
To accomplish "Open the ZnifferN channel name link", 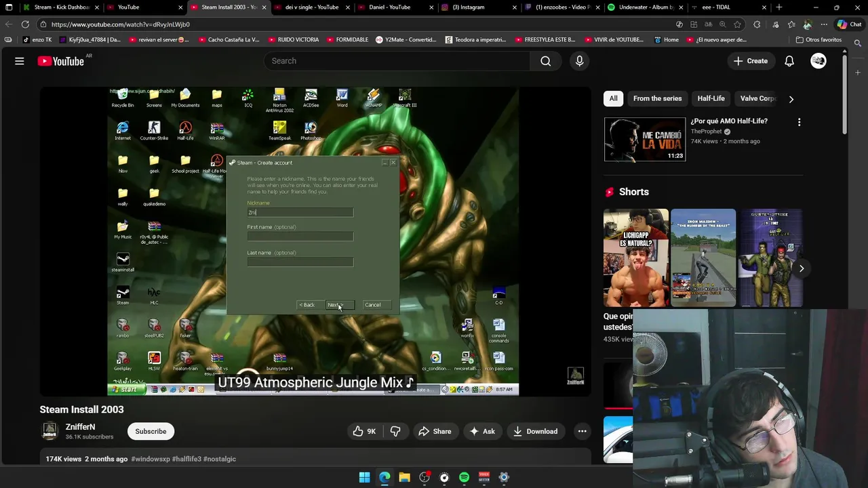I will (x=80, y=427).
